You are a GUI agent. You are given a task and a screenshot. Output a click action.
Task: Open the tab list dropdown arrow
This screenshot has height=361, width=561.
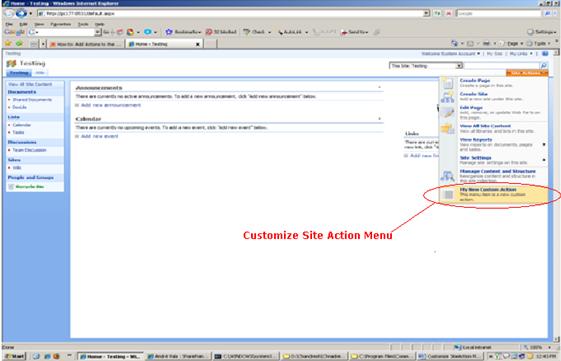(x=43, y=44)
